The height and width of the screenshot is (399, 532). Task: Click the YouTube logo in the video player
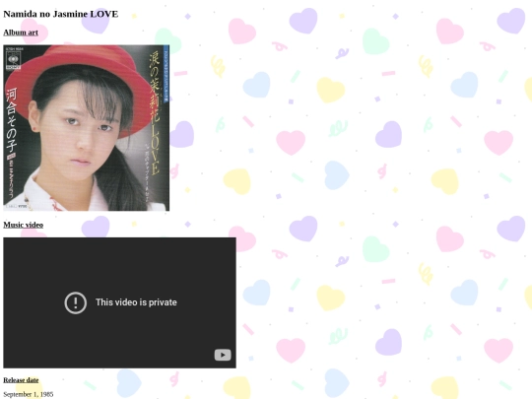[x=223, y=355]
